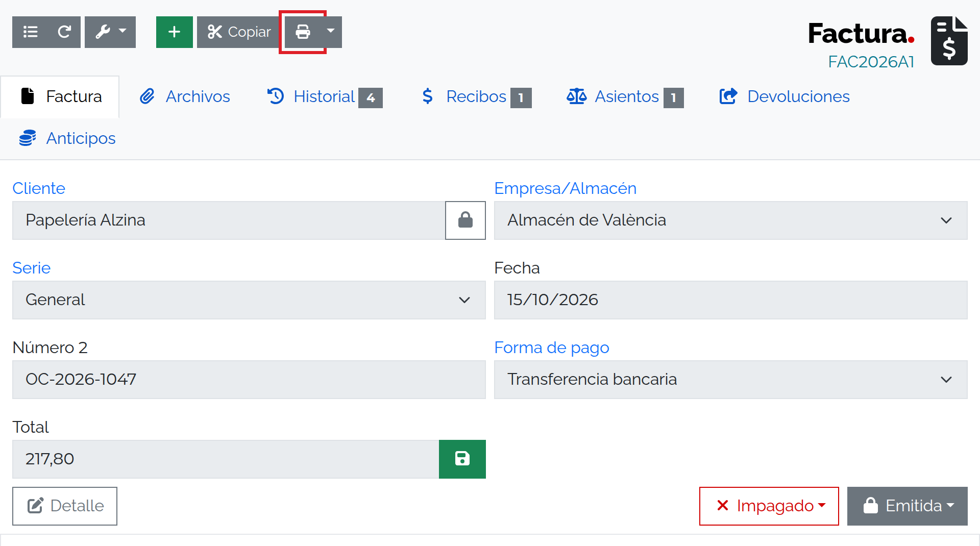Click the Copiar scissors button
Image resolution: width=980 pixels, height=546 pixels.
point(239,32)
